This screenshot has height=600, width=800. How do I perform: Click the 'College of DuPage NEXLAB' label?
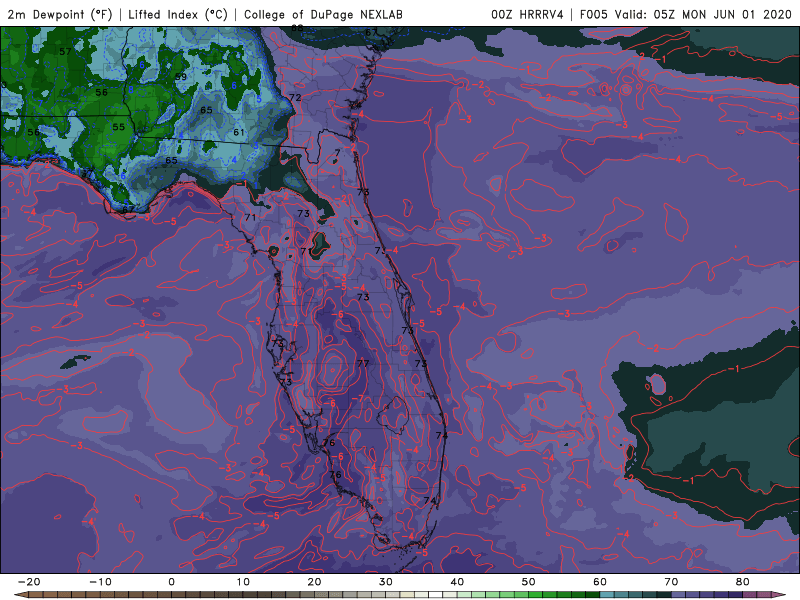tap(323, 14)
